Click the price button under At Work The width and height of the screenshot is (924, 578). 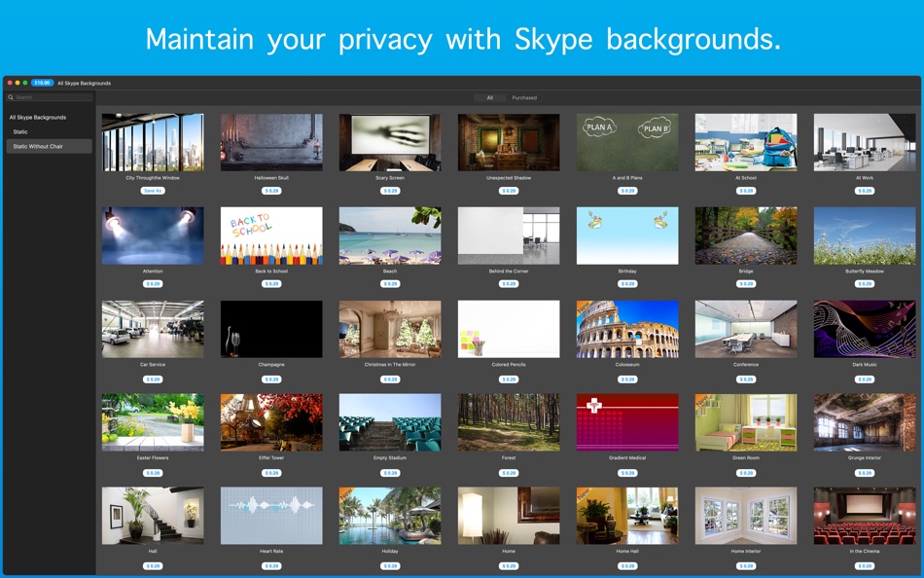point(865,191)
